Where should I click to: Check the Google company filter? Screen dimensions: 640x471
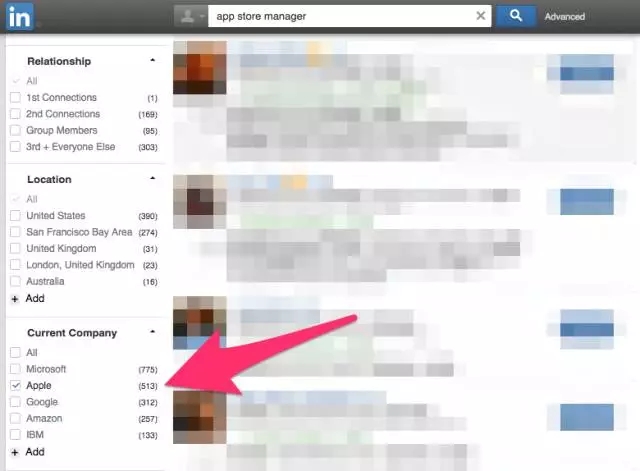point(15,402)
